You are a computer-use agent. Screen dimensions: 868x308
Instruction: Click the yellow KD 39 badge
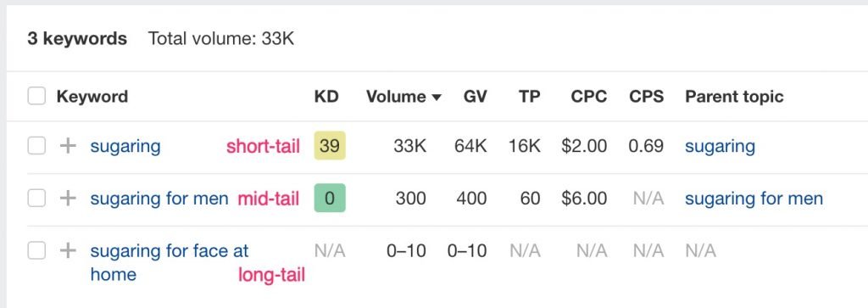(330, 146)
